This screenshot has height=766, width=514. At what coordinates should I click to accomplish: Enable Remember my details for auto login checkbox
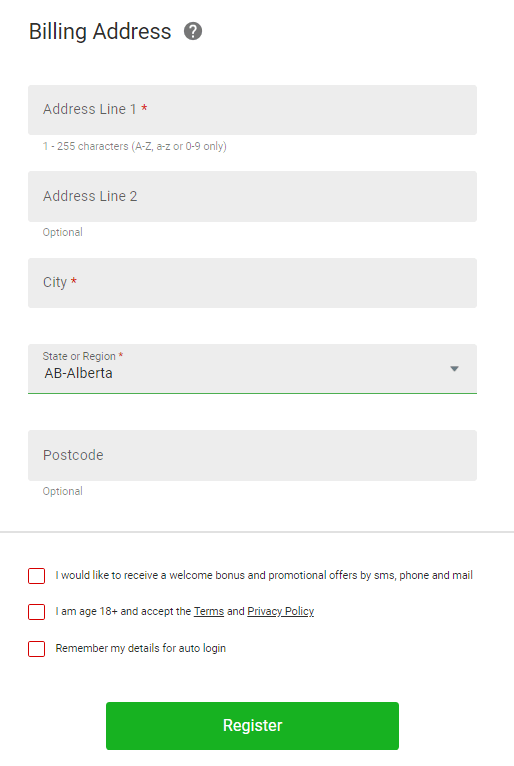tap(37, 649)
